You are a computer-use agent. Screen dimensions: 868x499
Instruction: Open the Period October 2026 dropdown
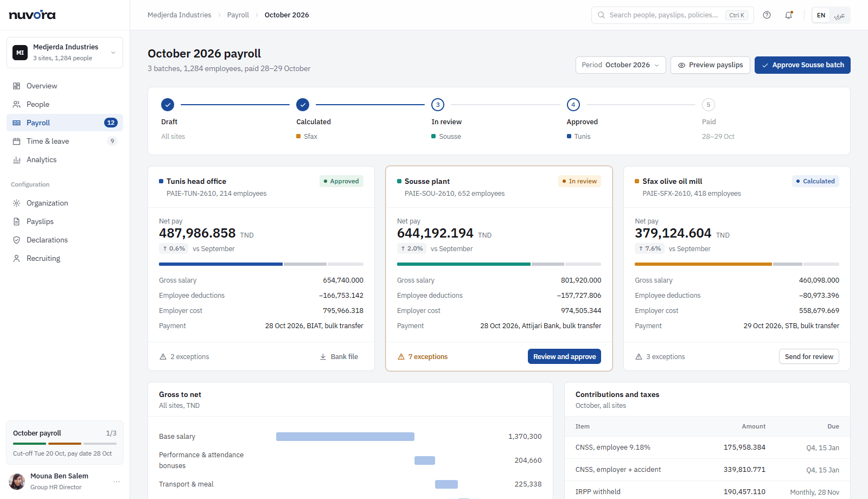click(x=621, y=65)
